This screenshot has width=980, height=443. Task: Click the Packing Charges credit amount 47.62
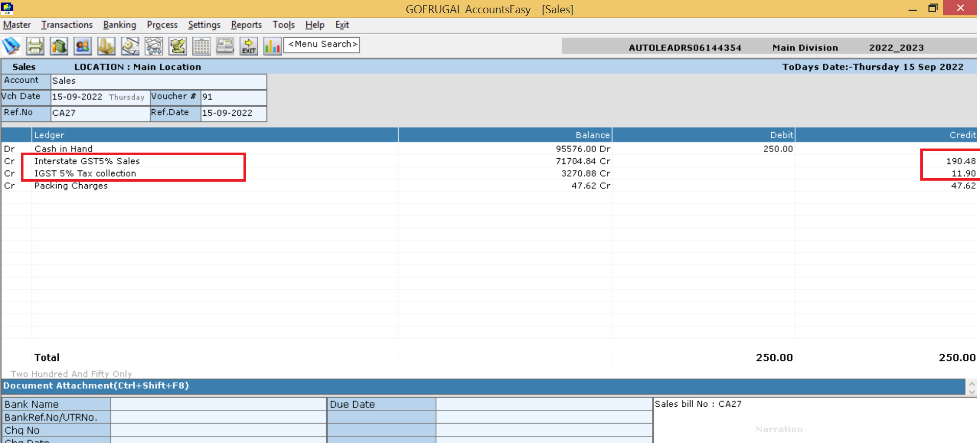pos(964,186)
